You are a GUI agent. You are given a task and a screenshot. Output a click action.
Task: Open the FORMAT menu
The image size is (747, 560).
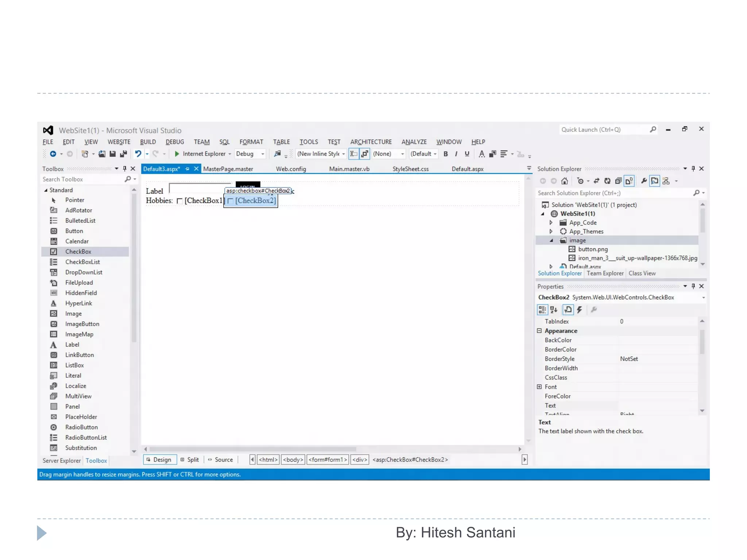pyautogui.click(x=251, y=142)
